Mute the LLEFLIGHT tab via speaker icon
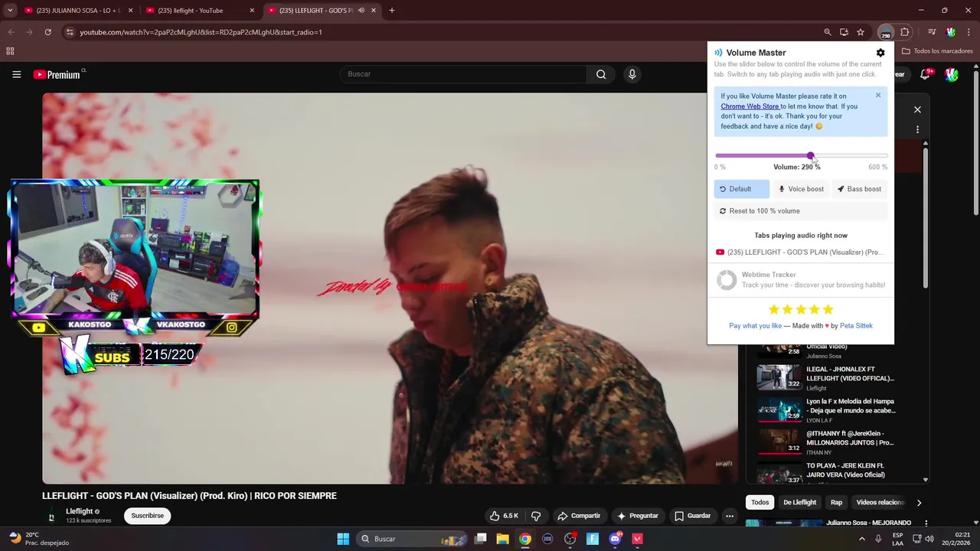The image size is (980, 551). (x=361, y=11)
